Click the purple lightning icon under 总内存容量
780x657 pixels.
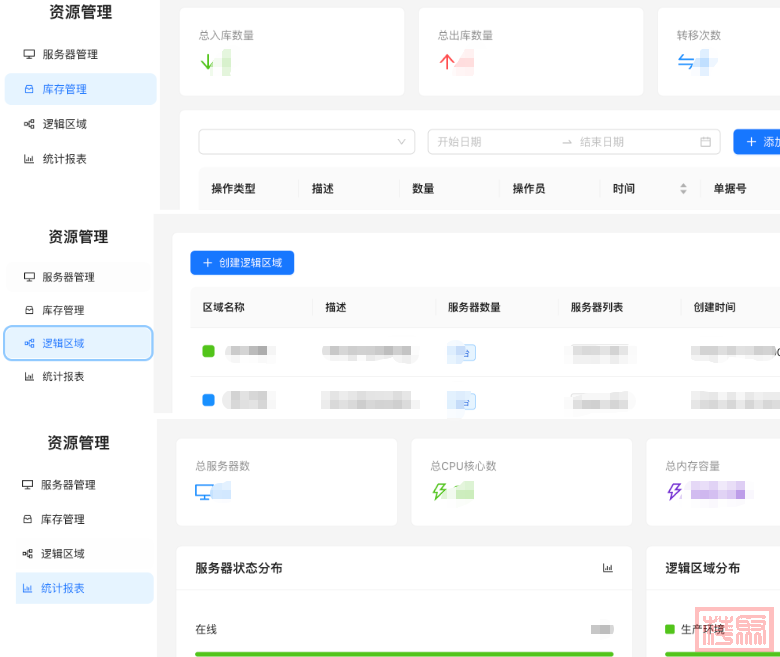(x=674, y=491)
